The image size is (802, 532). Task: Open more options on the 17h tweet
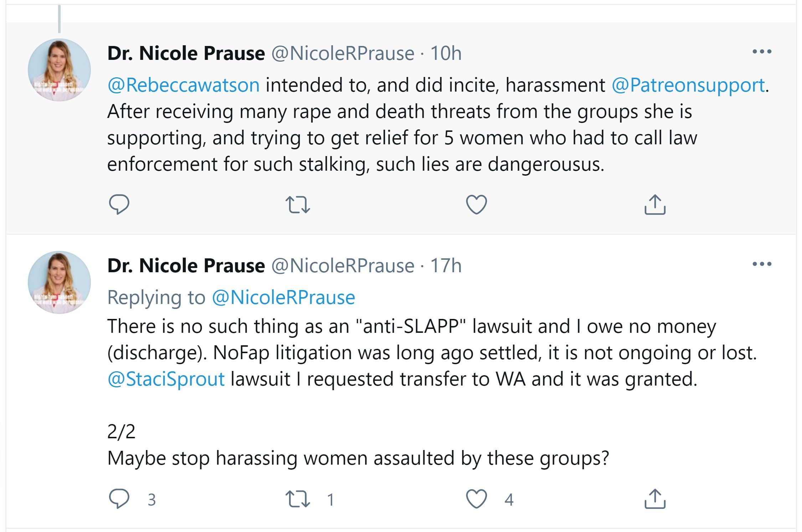click(x=762, y=264)
